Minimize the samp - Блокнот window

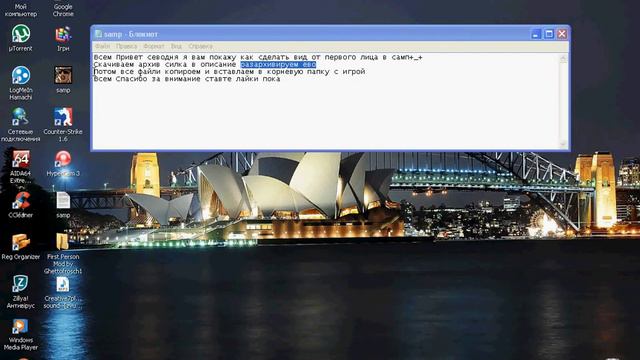[x=536, y=34]
